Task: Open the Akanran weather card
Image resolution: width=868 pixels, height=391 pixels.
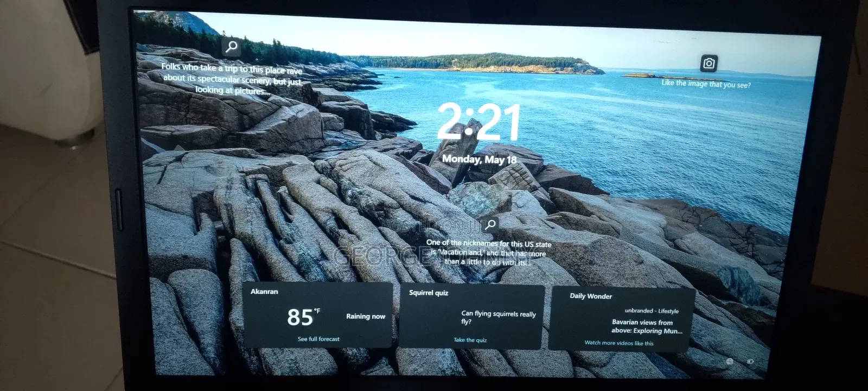Action: coord(317,315)
